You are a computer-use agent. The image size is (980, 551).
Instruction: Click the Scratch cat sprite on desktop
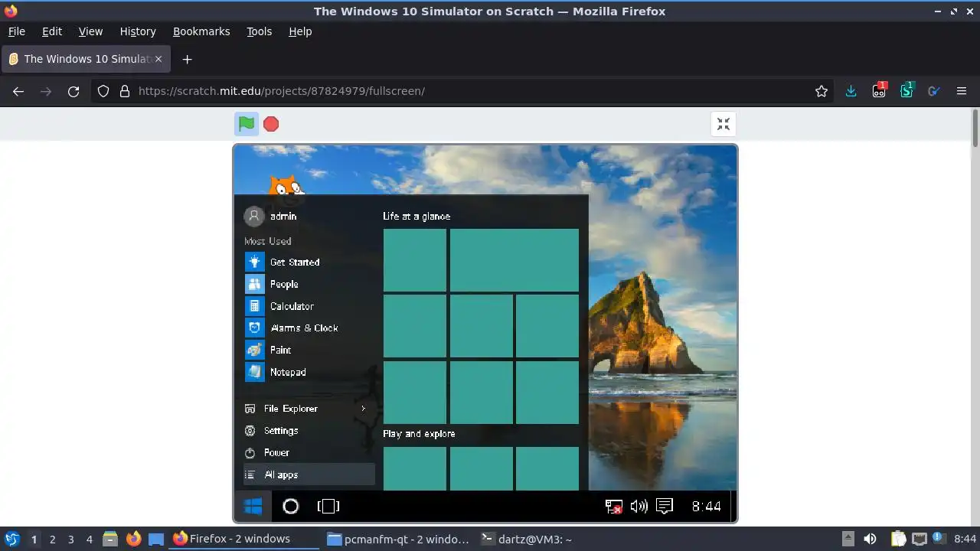tap(286, 186)
